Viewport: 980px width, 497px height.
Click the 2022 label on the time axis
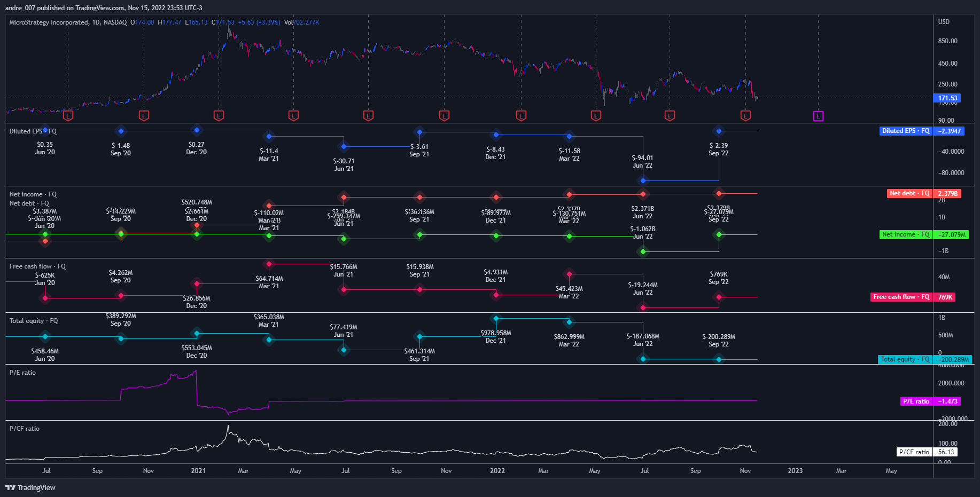497,470
